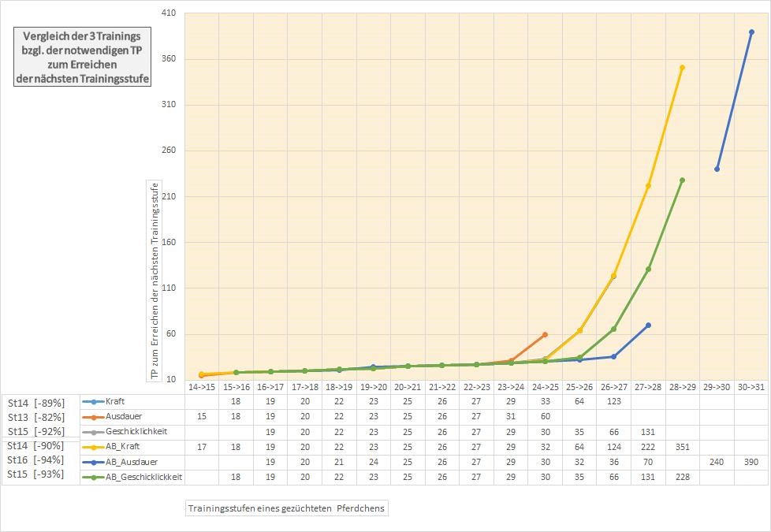Select the vertical axis title text
771x532 pixels.
pyautogui.click(x=155, y=279)
